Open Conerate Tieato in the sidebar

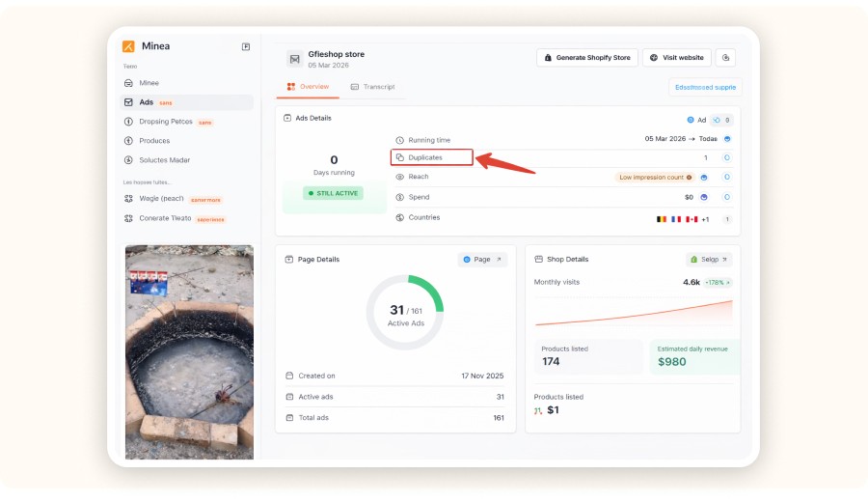coord(187,218)
